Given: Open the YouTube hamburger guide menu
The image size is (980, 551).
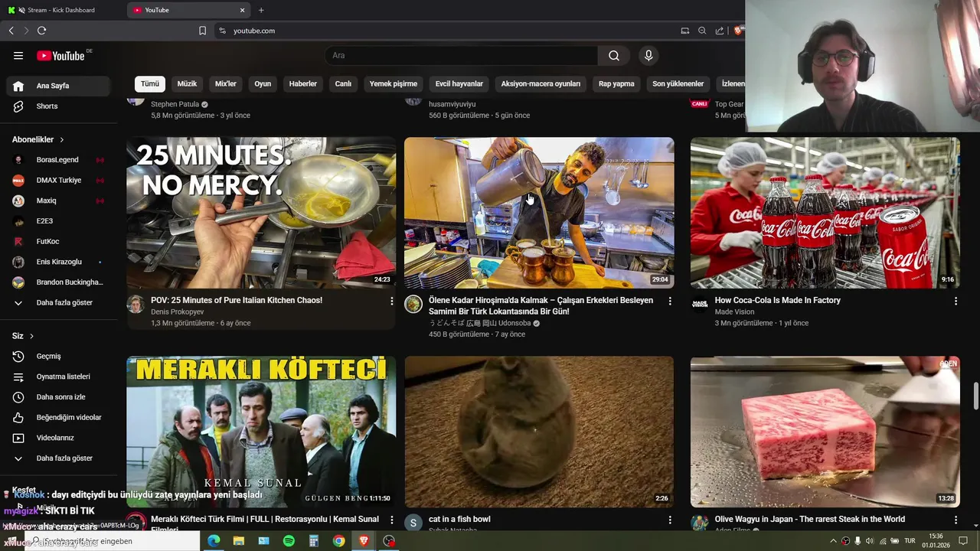Looking at the screenshot, I should (18, 55).
